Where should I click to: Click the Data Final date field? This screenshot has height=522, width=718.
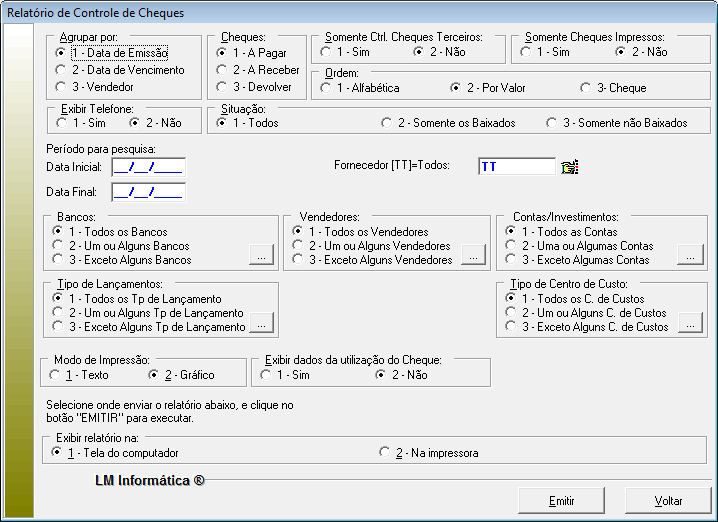pos(148,192)
